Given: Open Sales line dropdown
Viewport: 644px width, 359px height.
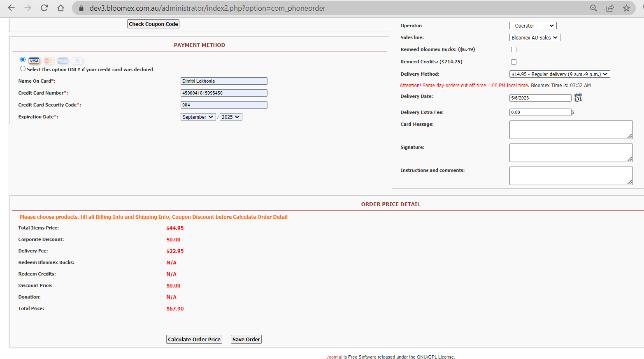Looking at the screenshot, I should coord(535,37).
